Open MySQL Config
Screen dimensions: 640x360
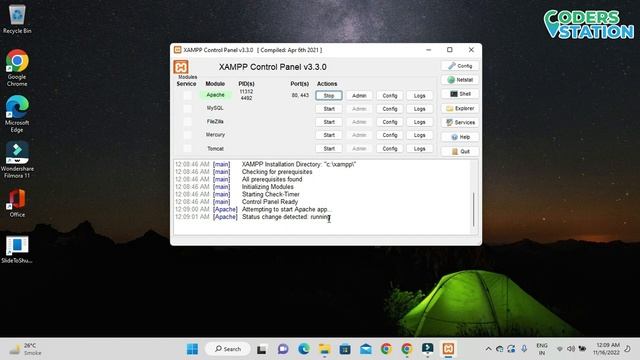390,109
